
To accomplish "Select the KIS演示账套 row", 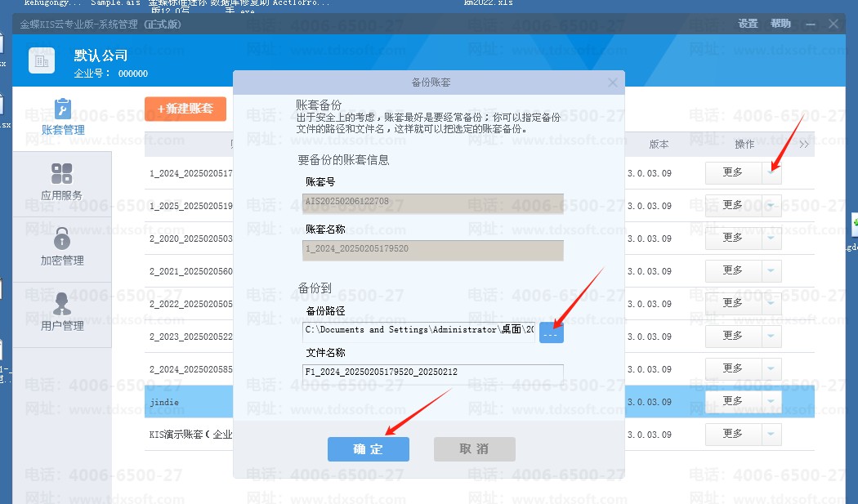I will point(480,435).
